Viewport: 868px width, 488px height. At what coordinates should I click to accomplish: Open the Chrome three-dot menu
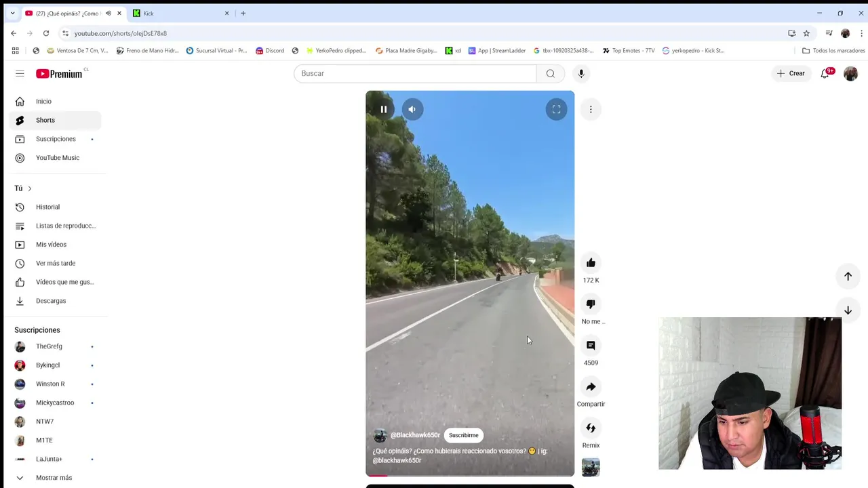click(861, 33)
